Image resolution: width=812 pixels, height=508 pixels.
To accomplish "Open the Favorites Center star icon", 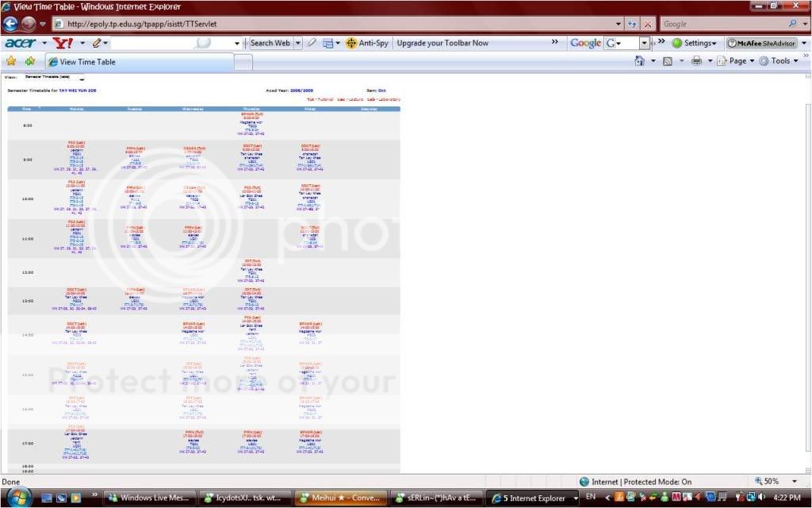I will [11, 61].
